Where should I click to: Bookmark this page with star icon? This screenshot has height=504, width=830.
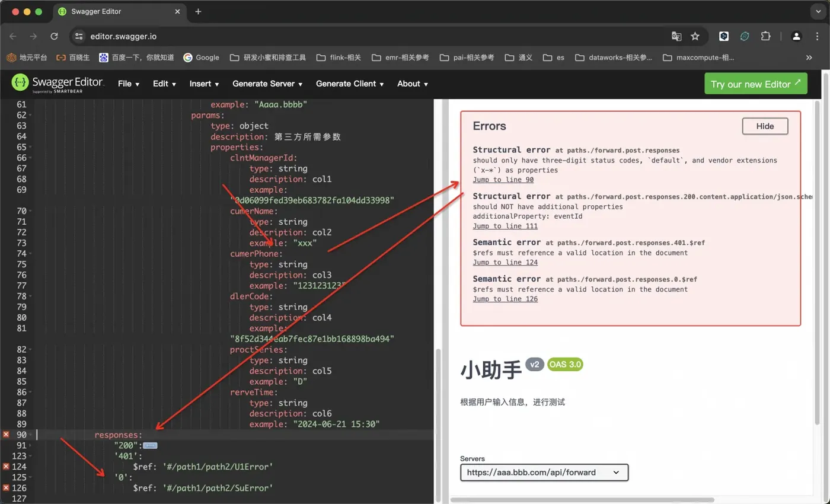coord(695,36)
